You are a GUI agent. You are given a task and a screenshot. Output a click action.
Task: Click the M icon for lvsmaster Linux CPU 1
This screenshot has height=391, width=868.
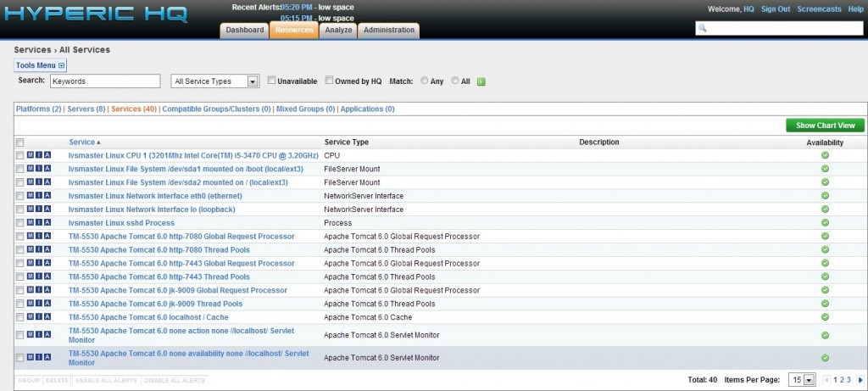tap(31, 155)
